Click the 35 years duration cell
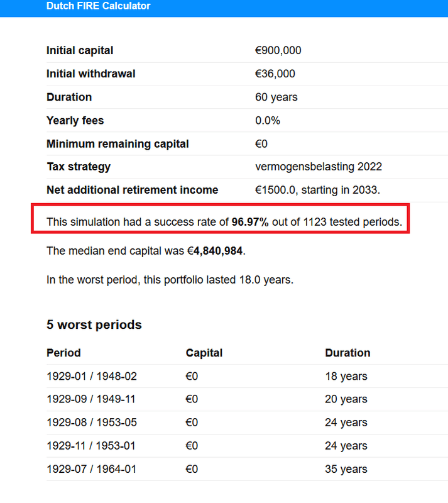448x503 pixels. (346, 469)
